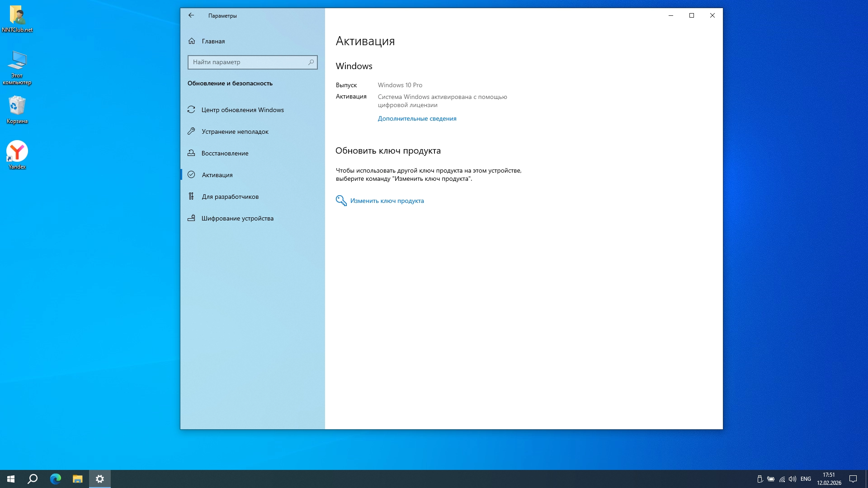Open Центр обновления Windows section
868x488 pixels.
point(242,110)
